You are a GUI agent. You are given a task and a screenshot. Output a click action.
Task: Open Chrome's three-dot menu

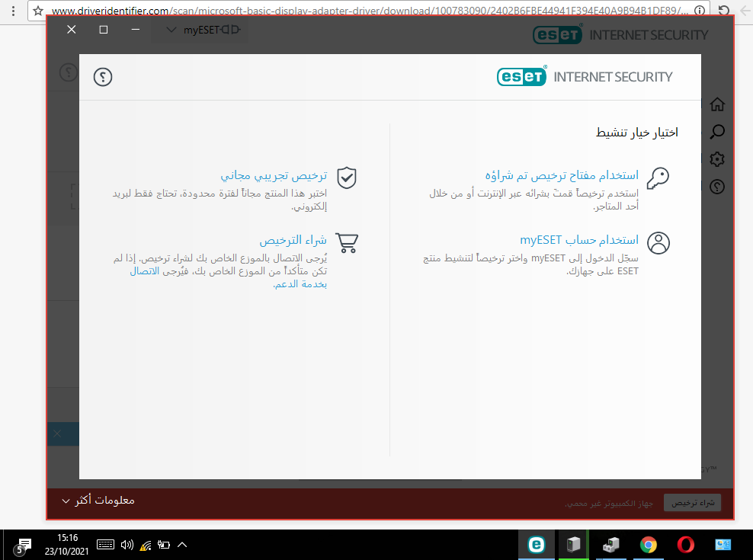tap(14, 10)
